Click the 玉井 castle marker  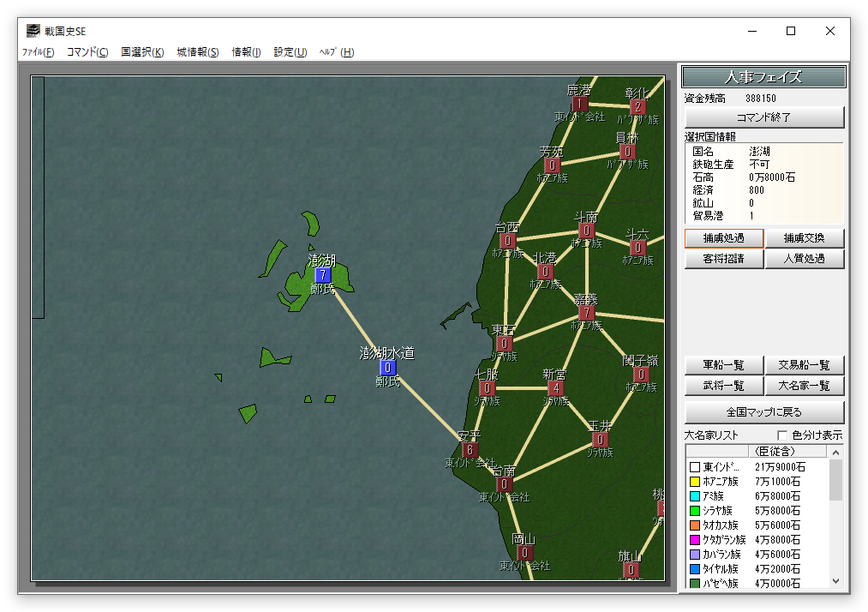600,440
